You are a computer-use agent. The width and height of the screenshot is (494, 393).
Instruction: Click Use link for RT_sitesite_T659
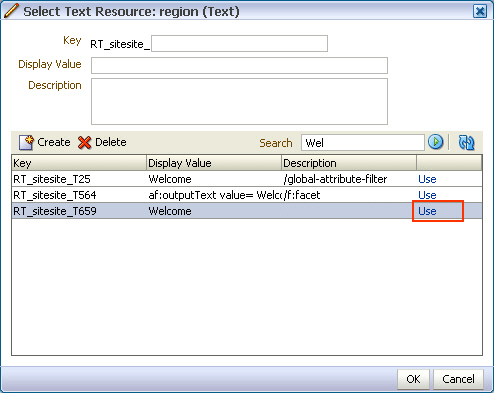427,211
